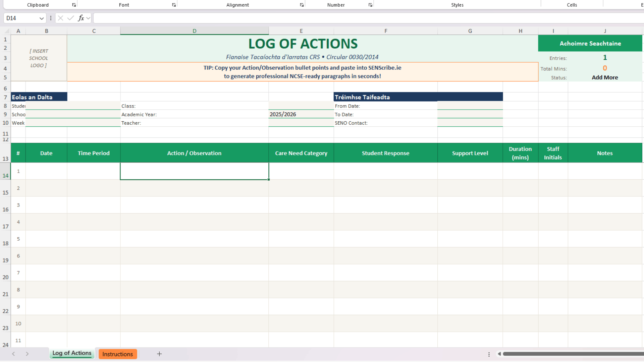This screenshot has width=644, height=362.
Task: Select the row 14 header
Action: coord(5,172)
